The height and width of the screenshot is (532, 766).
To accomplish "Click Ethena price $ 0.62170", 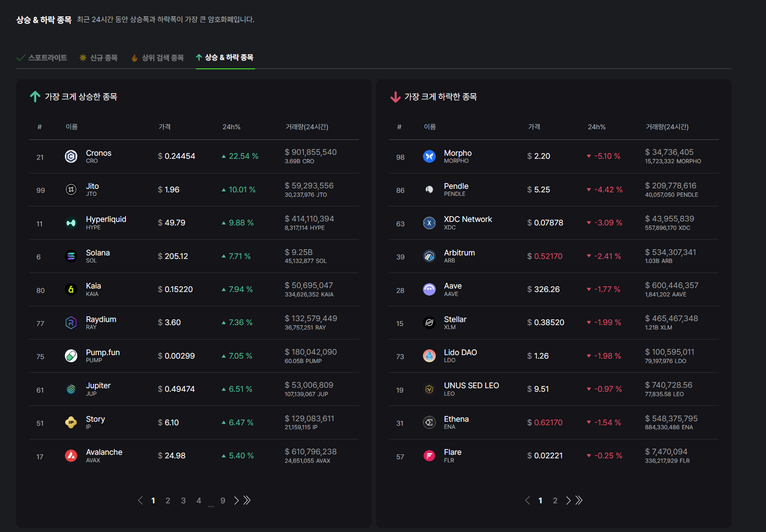I will point(545,423).
